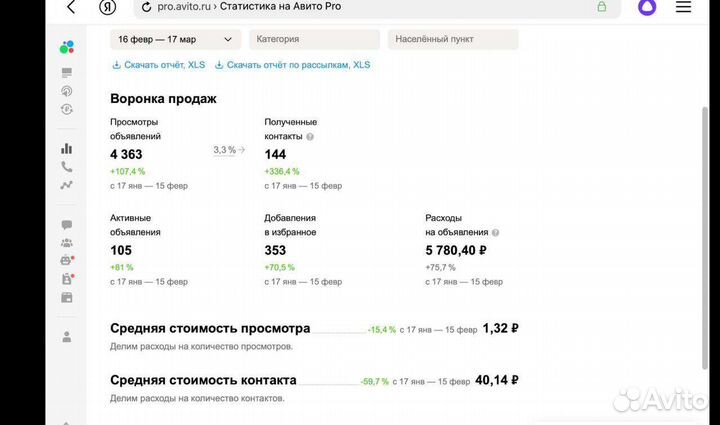Screen dimensions: 720x425
Task: Click Средняя стоимость просмотра heading
Action: coord(210,329)
